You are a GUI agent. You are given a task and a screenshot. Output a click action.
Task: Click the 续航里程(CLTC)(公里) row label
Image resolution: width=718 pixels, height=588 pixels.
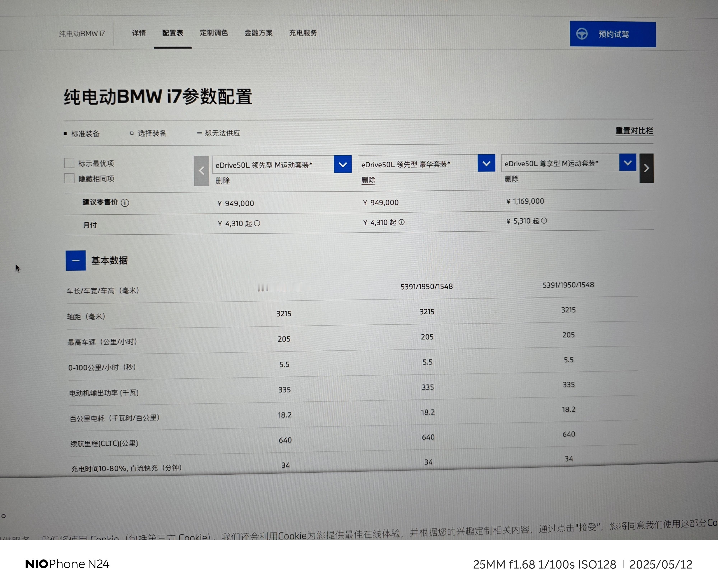(x=104, y=443)
